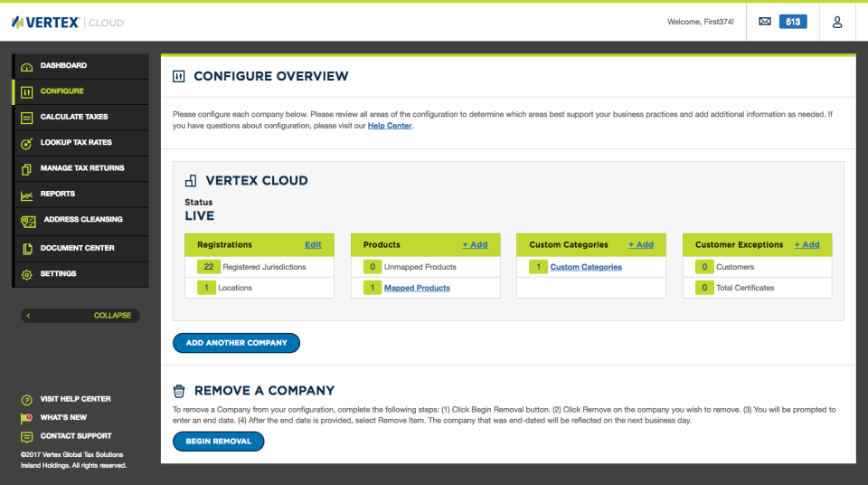This screenshot has height=485, width=868.
Task: Add a new product via + Add
Action: point(475,244)
